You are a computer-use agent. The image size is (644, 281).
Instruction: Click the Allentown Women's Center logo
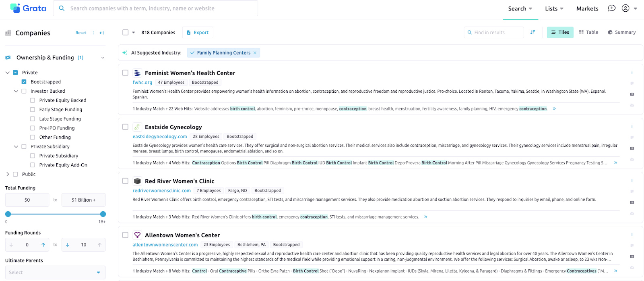[137, 235]
